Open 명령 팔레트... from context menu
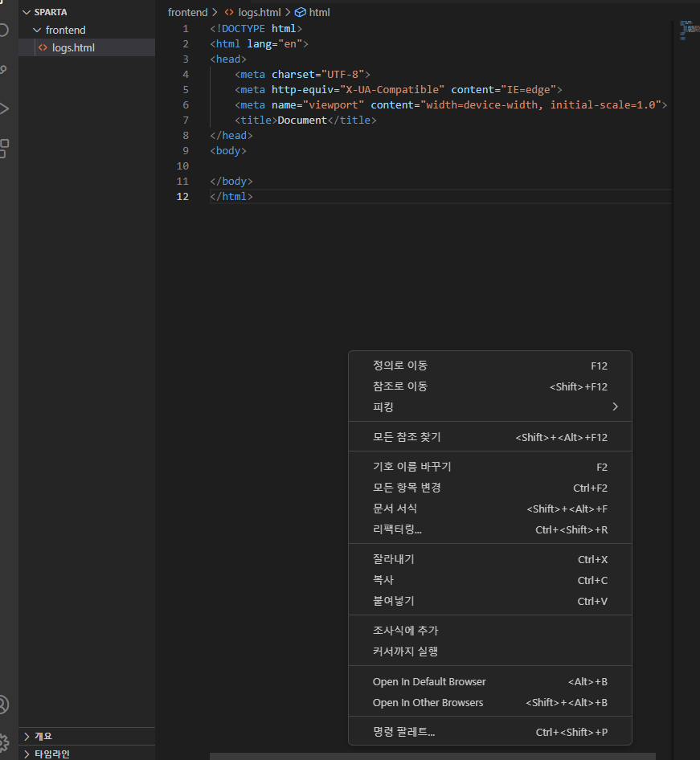 pyautogui.click(x=490, y=732)
